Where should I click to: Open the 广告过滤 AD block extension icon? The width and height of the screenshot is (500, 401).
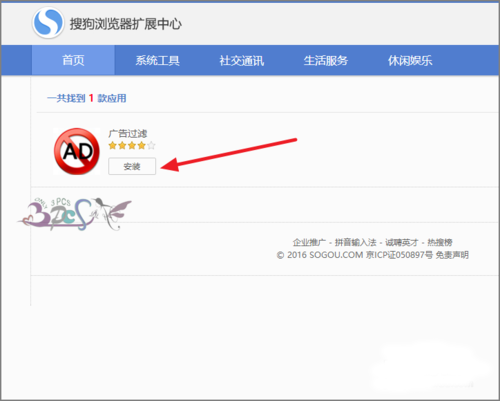coord(77,151)
